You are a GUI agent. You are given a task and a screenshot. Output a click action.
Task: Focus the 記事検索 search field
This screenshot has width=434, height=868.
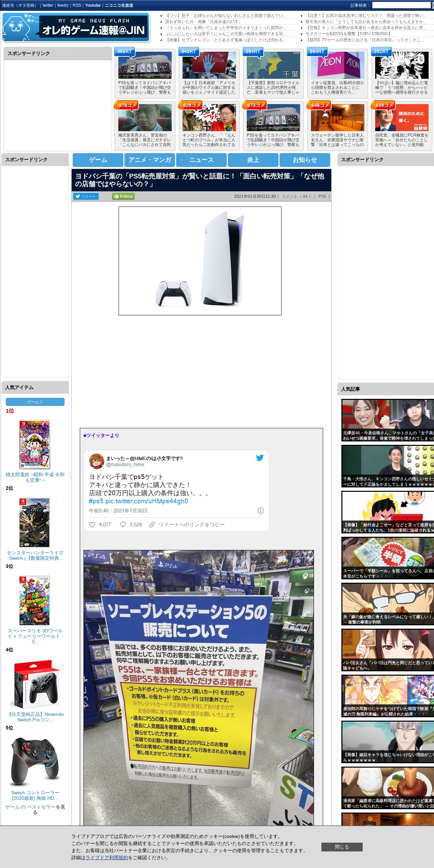coord(401,5)
